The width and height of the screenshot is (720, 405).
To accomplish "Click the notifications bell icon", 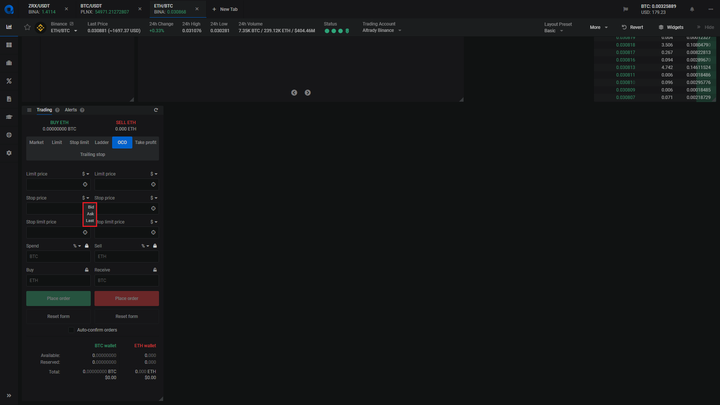I will [692, 9].
